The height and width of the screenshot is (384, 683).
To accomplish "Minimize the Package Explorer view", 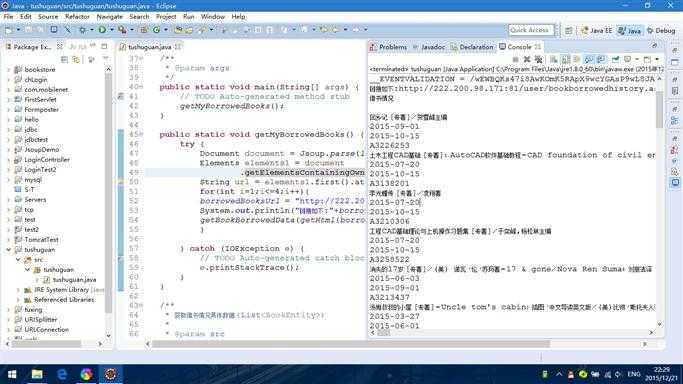I will (x=92, y=46).
